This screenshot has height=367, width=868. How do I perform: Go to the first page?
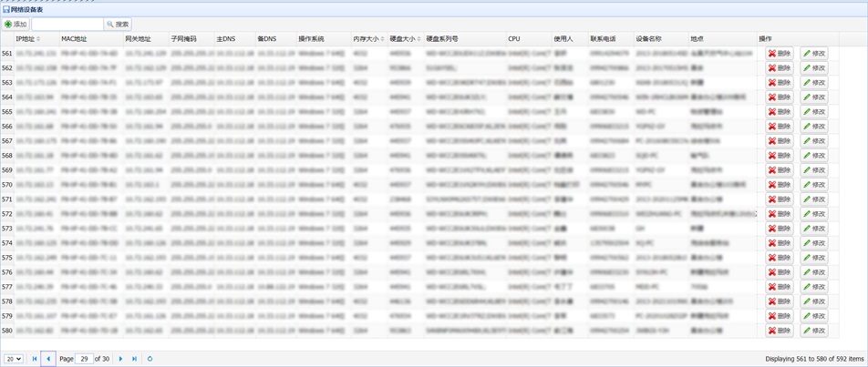click(35, 359)
